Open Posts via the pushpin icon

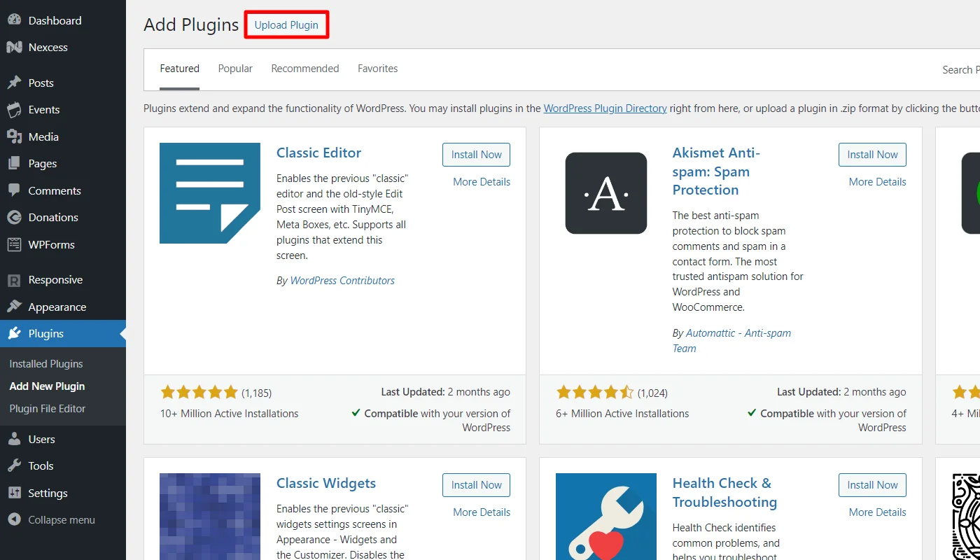14,83
